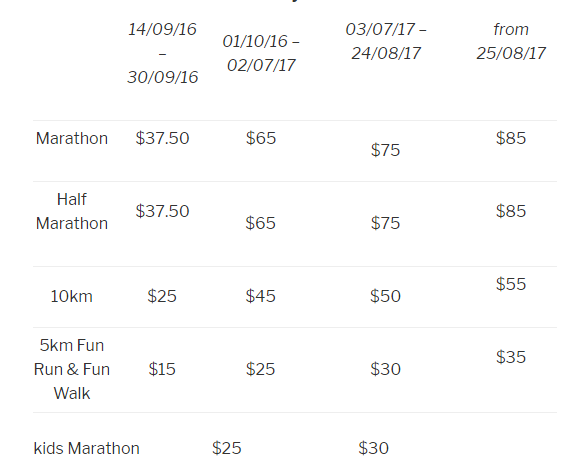Click the from 25/08/17 column header
This screenshot has height=460, width=576.
tap(511, 41)
